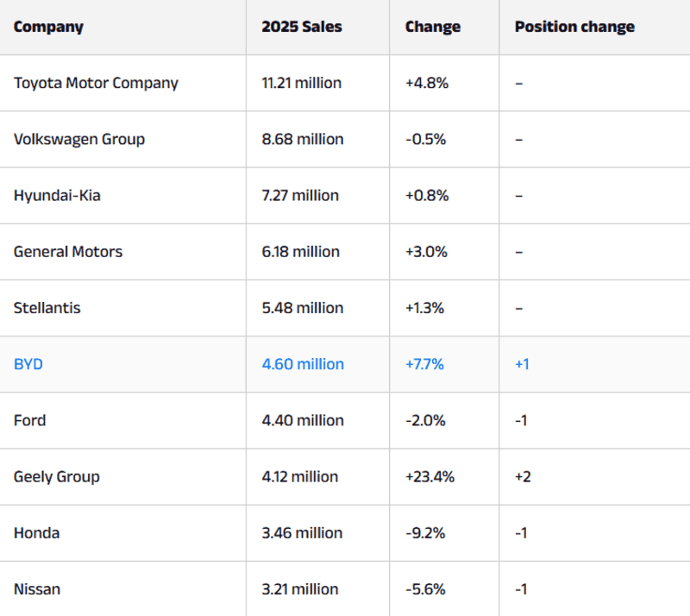Select the Geely Group cell

pos(57,476)
